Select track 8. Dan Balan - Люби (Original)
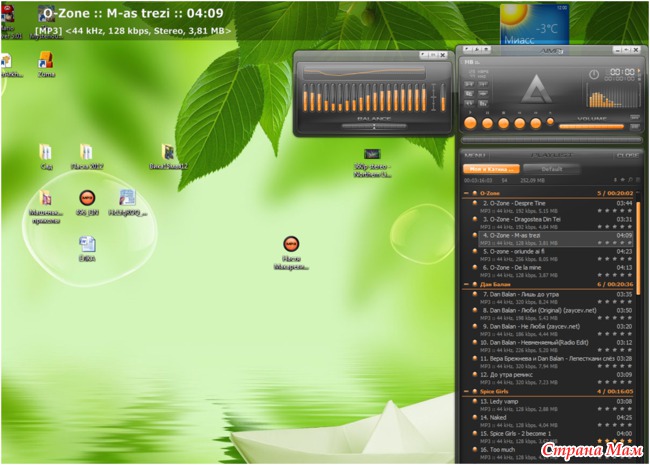650x465 pixels. tap(555, 314)
